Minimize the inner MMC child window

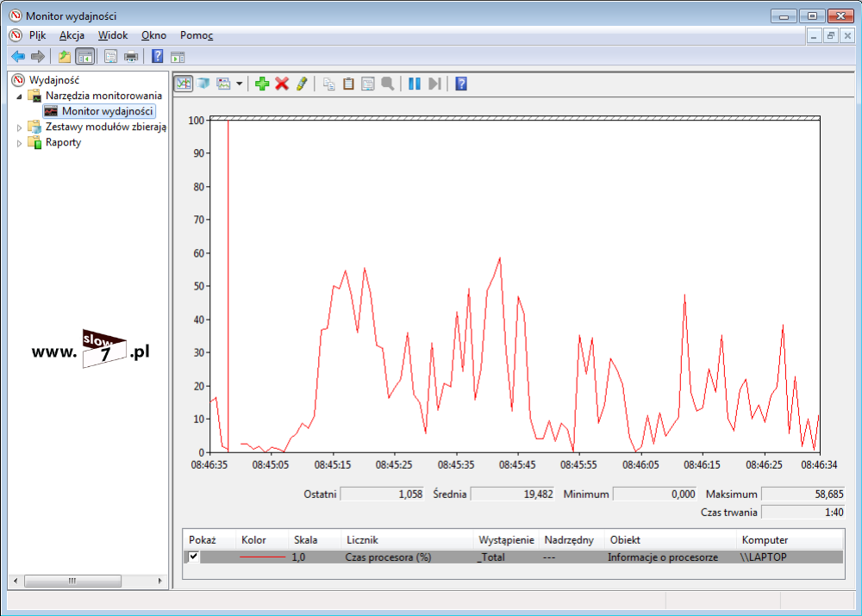[x=814, y=35]
